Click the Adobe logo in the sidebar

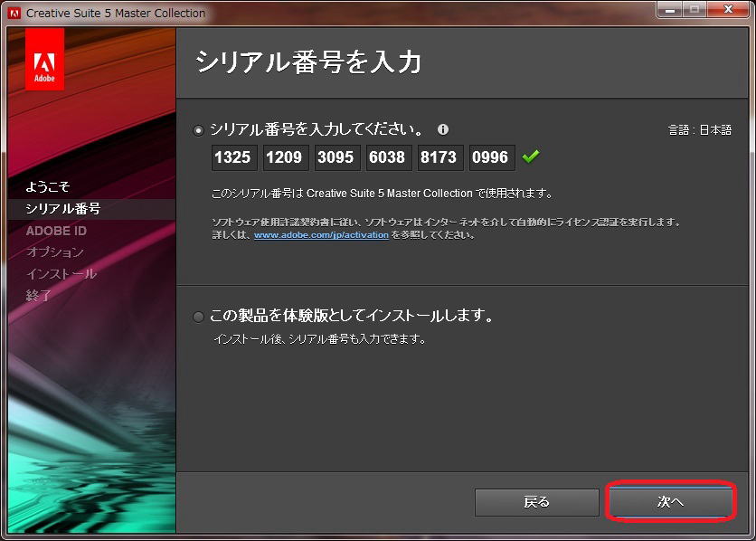44,60
